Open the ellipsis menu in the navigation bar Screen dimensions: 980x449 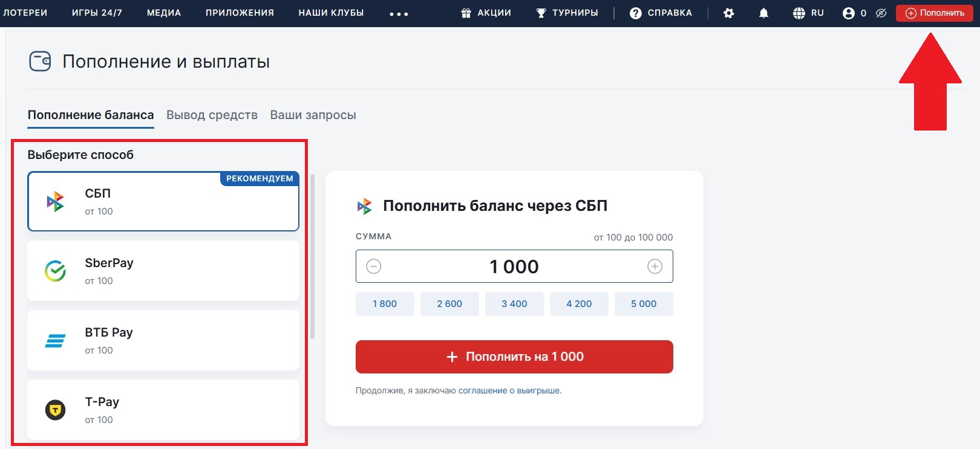tap(397, 14)
